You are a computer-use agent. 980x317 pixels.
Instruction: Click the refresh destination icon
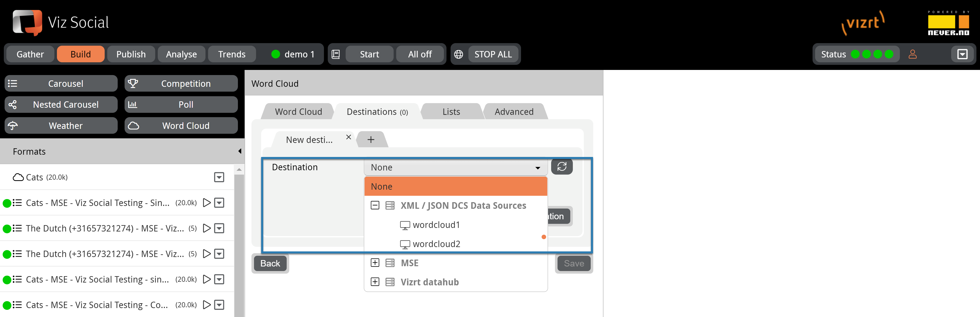coord(561,167)
